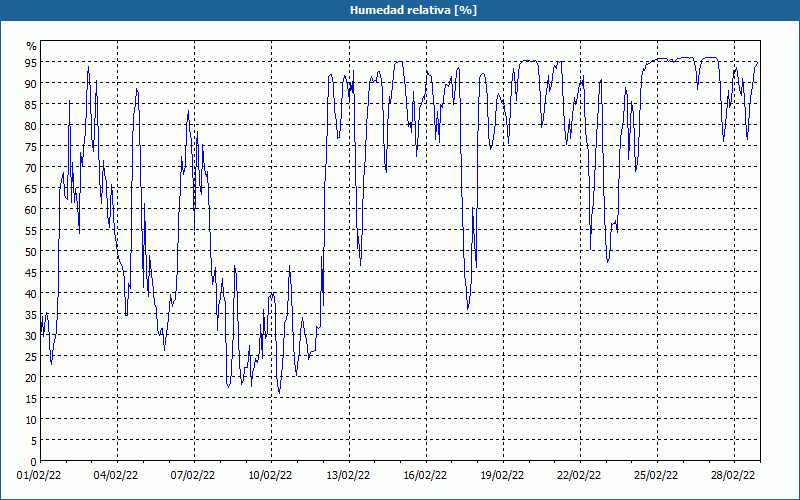800x500 pixels.
Task: Click the 55 y-axis value
Action: [x=31, y=231]
